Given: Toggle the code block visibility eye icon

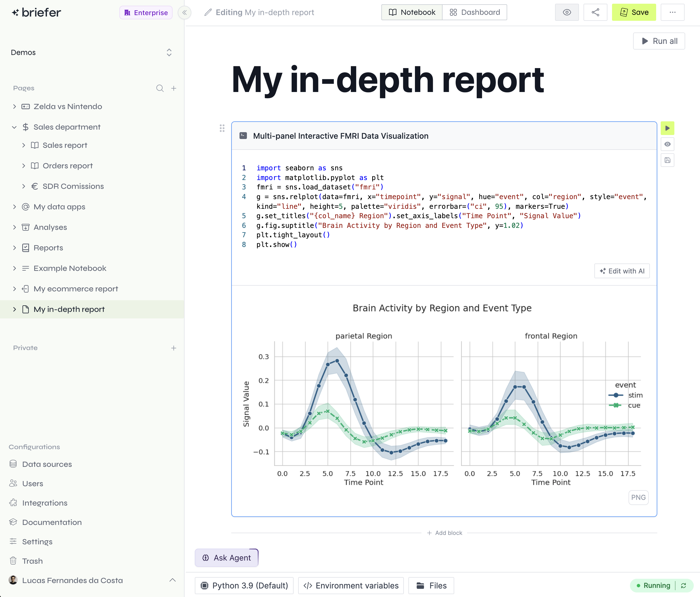Looking at the screenshot, I should tap(667, 144).
